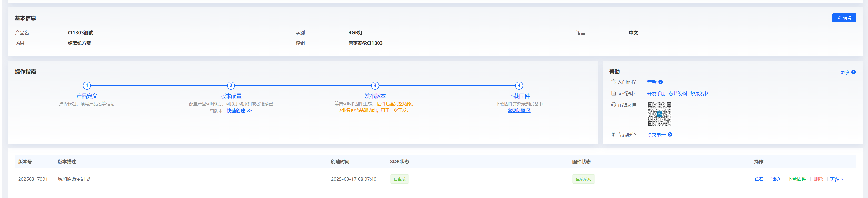Click 查看 next to 入门例程
The image size is (868, 198).
[652, 82]
